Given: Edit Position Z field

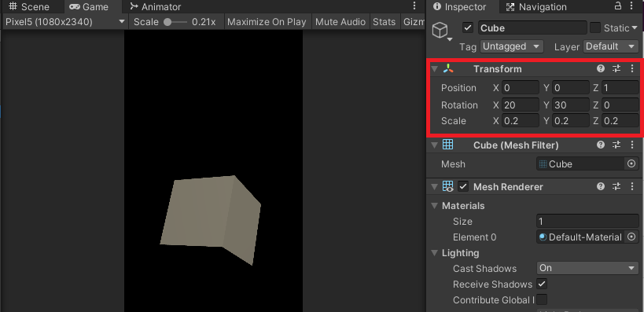Looking at the screenshot, I should point(620,87).
